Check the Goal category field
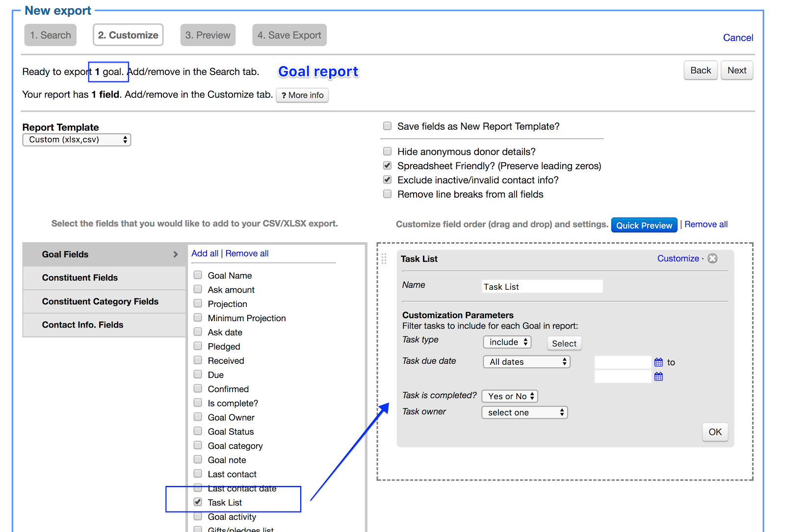 point(198,445)
